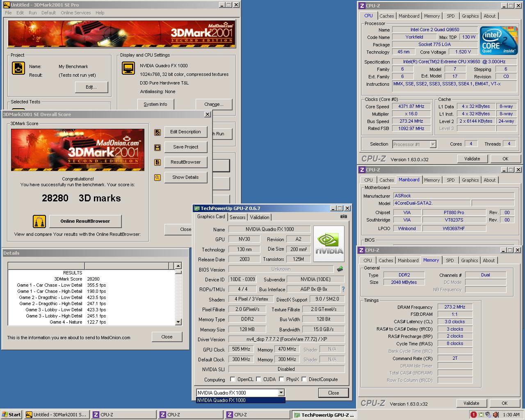
Task: Open 3DMark2001 taskbar item
Action: (x=56, y=415)
